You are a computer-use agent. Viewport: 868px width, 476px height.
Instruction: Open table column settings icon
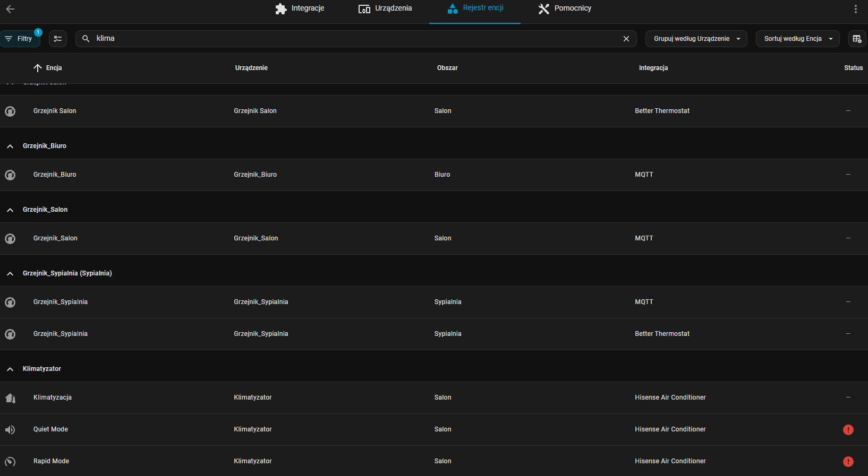[x=856, y=39]
